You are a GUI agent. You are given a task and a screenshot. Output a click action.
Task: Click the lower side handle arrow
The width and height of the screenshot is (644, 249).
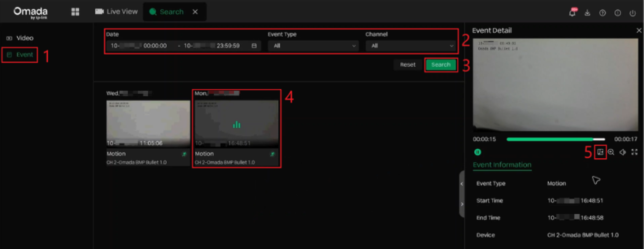pyautogui.click(x=461, y=204)
